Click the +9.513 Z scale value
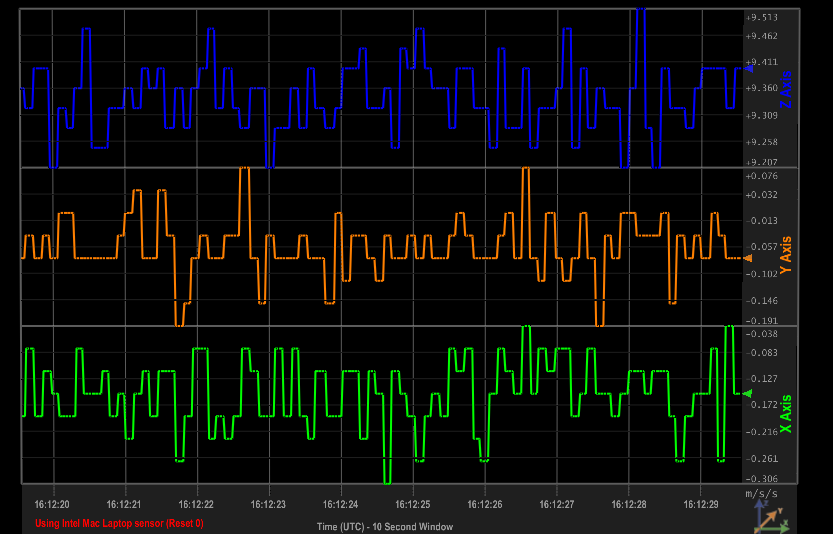This screenshot has height=534, width=833. [762, 18]
